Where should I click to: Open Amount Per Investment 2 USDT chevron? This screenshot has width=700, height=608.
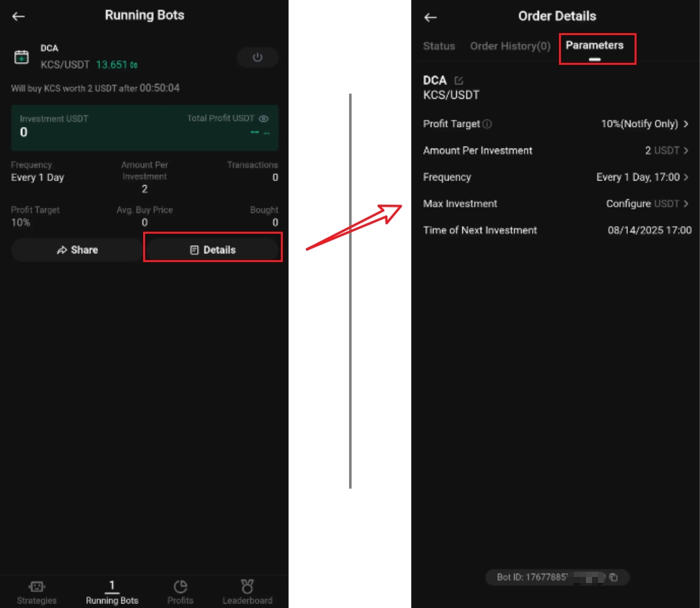coord(686,151)
